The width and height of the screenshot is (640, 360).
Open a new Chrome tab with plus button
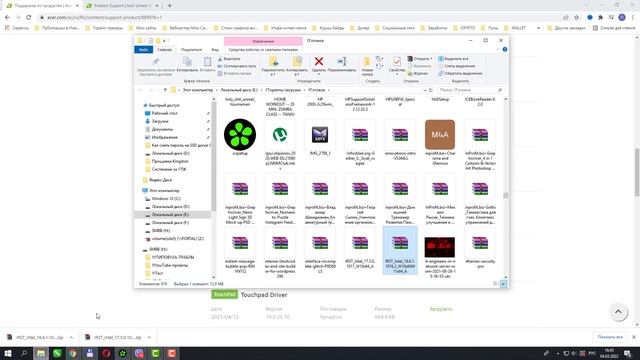(x=169, y=6)
